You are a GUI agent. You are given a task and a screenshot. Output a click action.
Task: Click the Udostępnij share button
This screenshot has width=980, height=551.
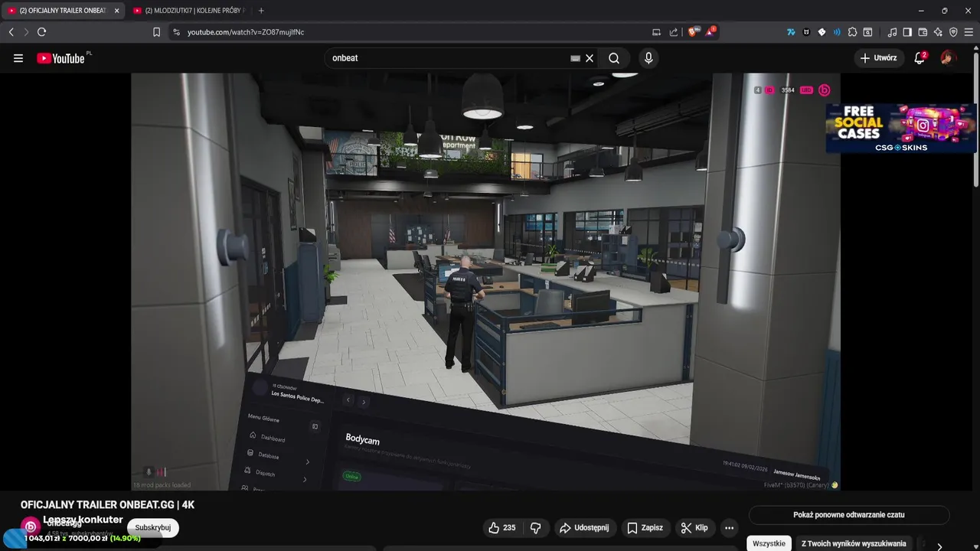(584, 527)
